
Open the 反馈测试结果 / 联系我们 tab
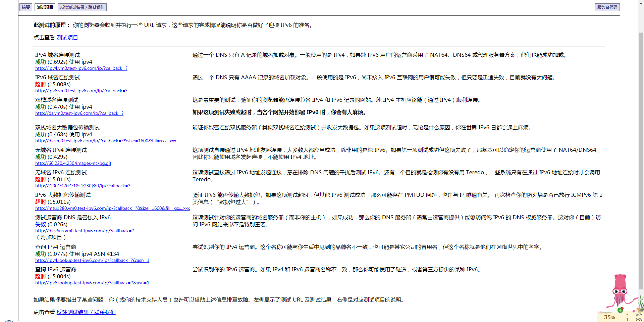(x=82, y=7)
